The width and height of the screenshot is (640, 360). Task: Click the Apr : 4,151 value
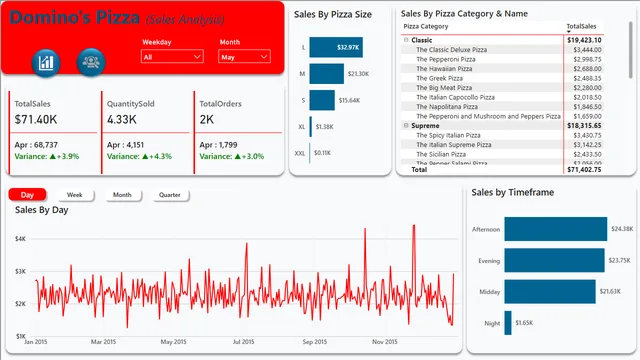pos(125,145)
